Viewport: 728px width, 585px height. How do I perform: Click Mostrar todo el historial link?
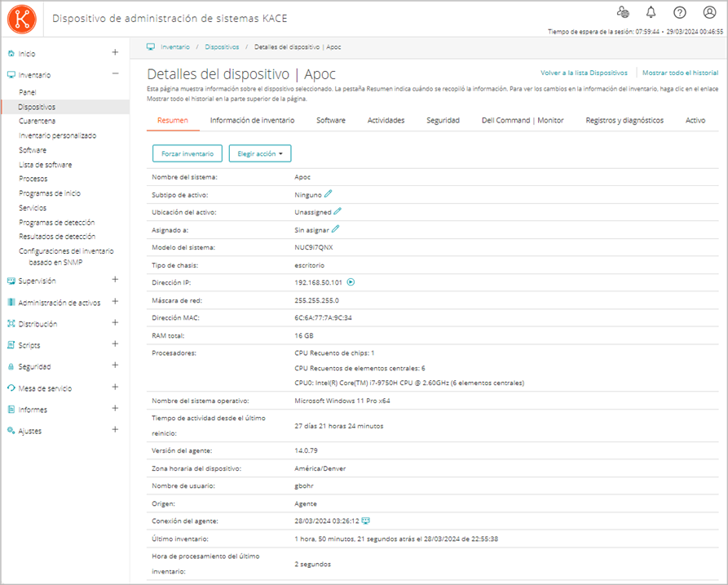click(680, 73)
